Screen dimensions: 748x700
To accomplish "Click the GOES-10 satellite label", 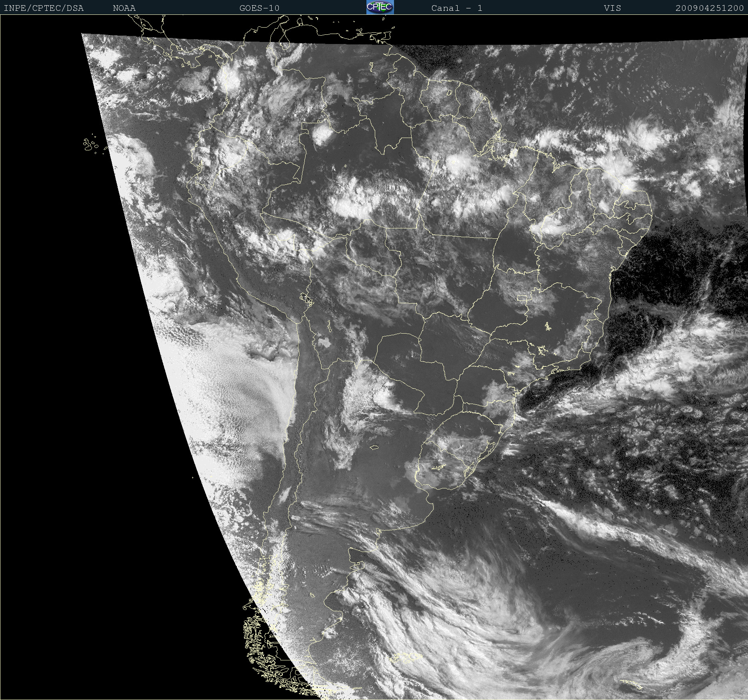I will pyautogui.click(x=259, y=8).
